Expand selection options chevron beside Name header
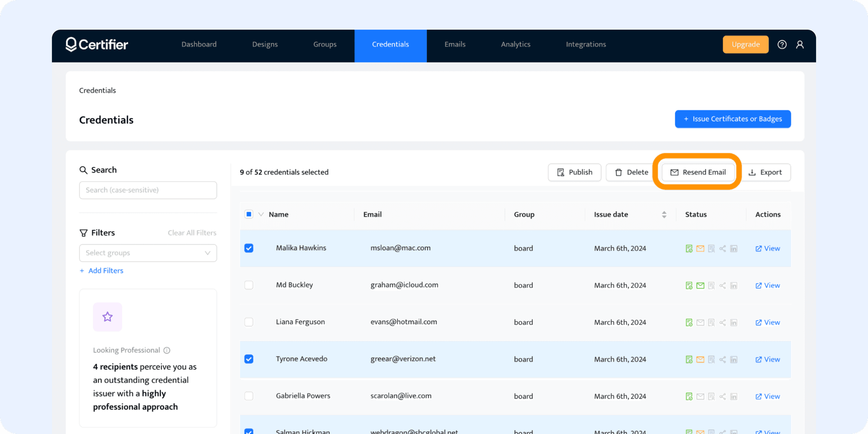868x434 pixels. click(x=261, y=214)
